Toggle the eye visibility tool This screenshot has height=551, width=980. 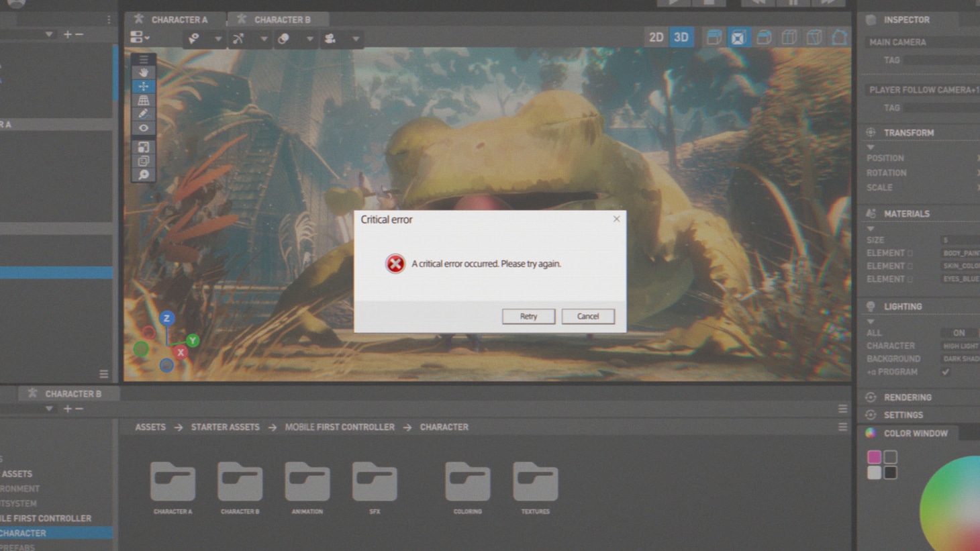coord(143,128)
